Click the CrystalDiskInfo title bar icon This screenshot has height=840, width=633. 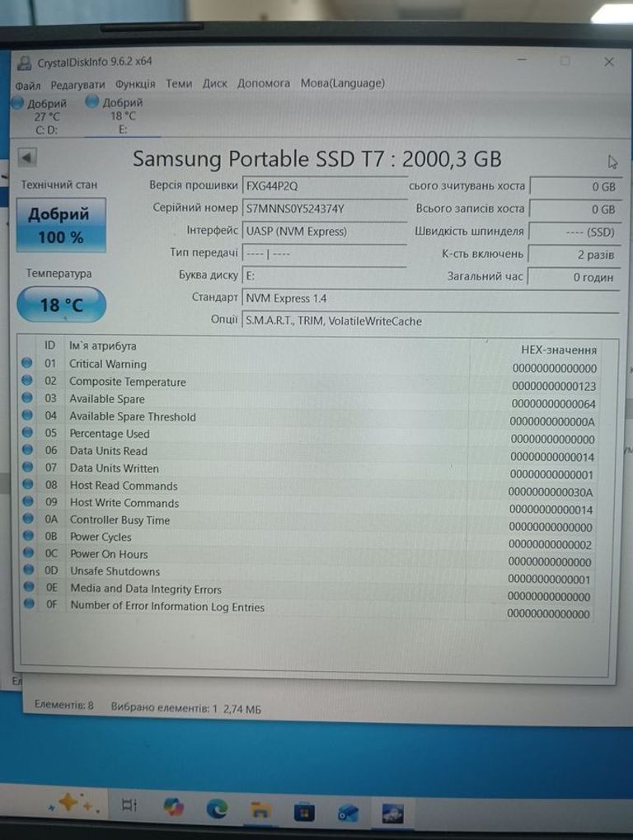click(x=24, y=63)
